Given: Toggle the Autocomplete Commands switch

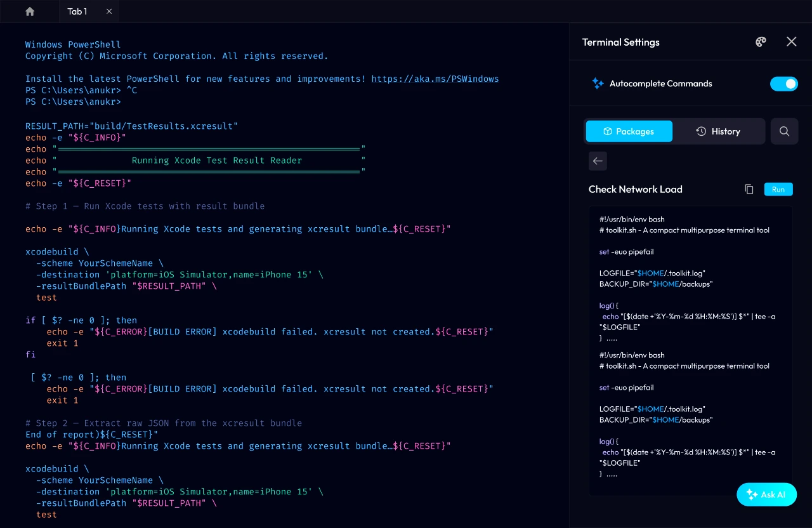Looking at the screenshot, I should click(x=784, y=84).
